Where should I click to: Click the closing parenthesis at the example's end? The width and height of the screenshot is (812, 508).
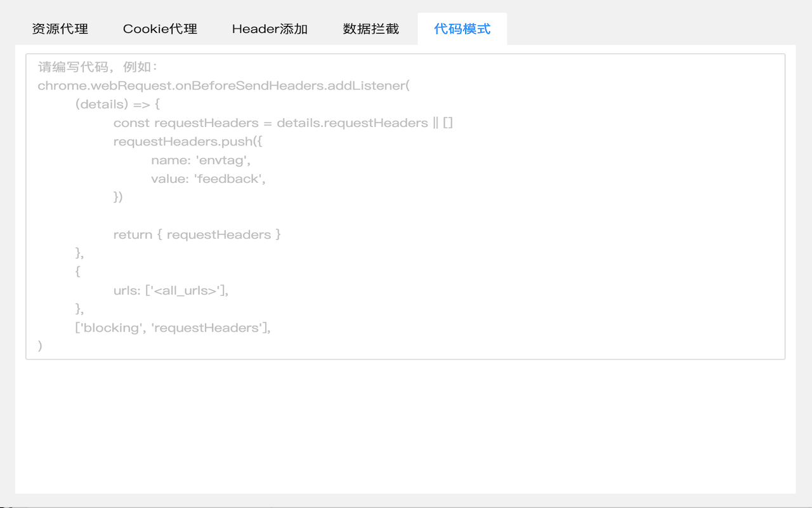pyautogui.click(x=39, y=345)
